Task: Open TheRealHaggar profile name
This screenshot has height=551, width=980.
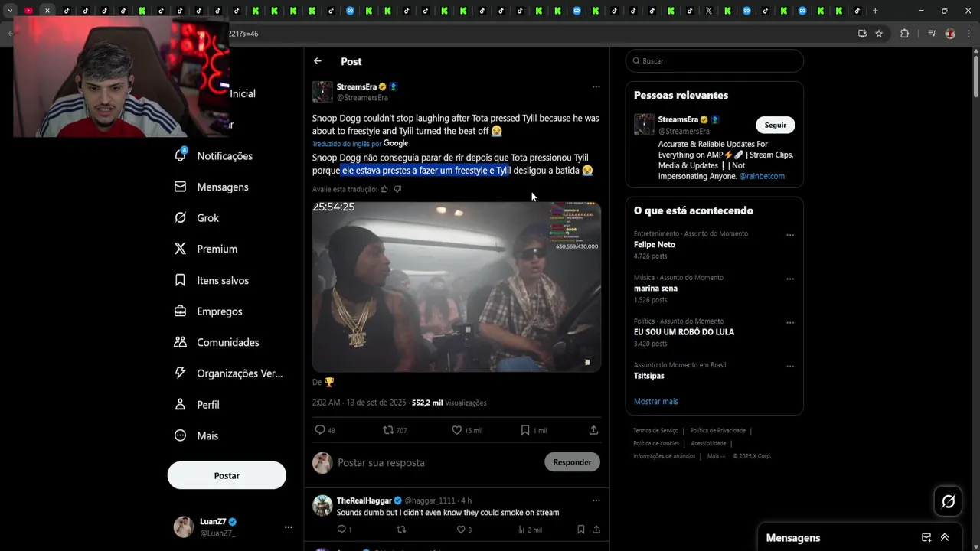Action: tap(364, 500)
